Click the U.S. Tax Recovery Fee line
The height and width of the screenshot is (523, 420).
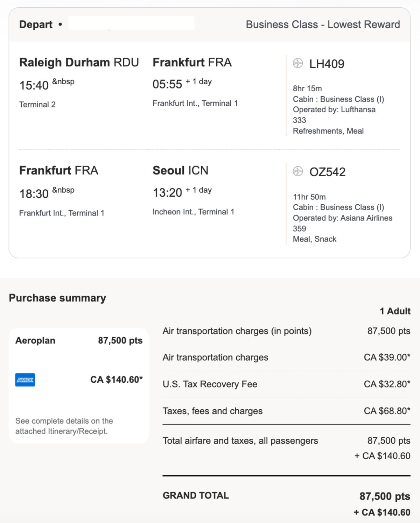[x=286, y=384]
